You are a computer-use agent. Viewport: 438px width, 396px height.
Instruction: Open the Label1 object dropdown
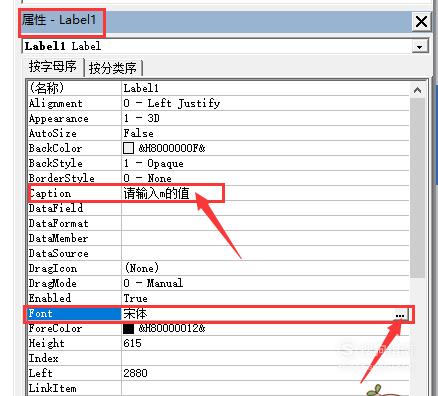pyautogui.click(x=419, y=47)
